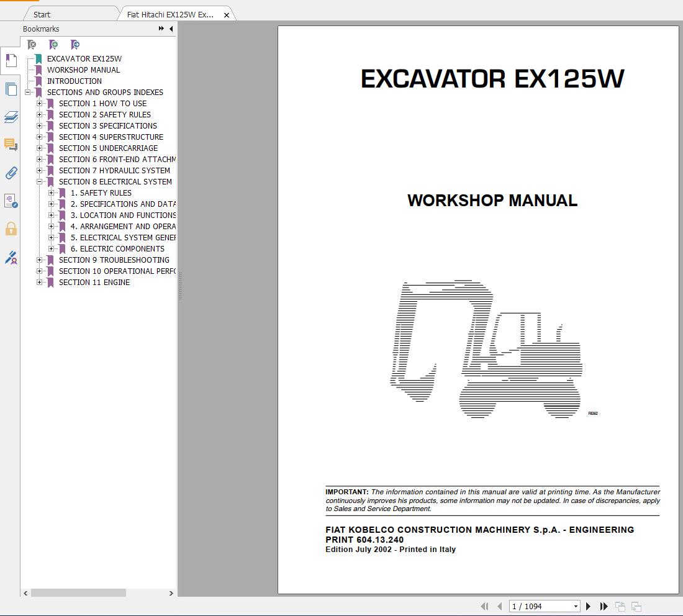Click the double-arrow icon in Bookmarks header

[x=161, y=29]
